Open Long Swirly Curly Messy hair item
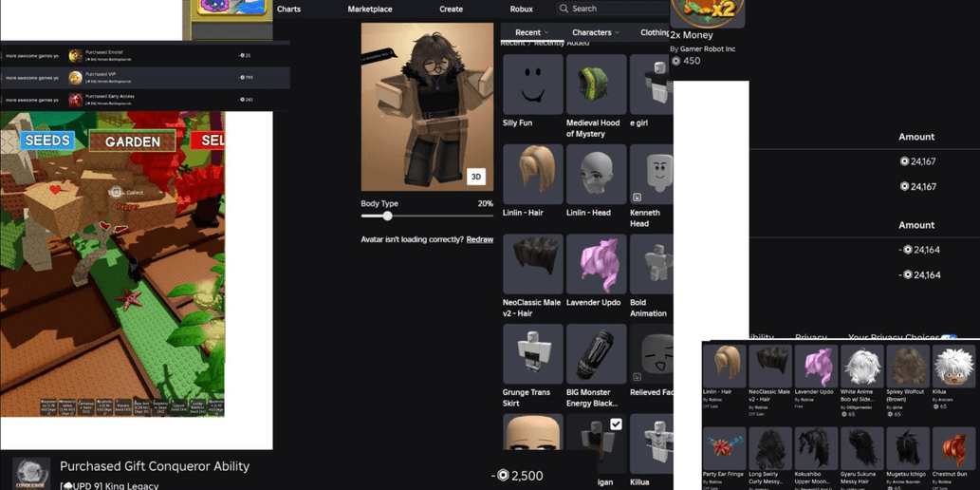Viewport: 980px width, 490px height. click(770, 449)
